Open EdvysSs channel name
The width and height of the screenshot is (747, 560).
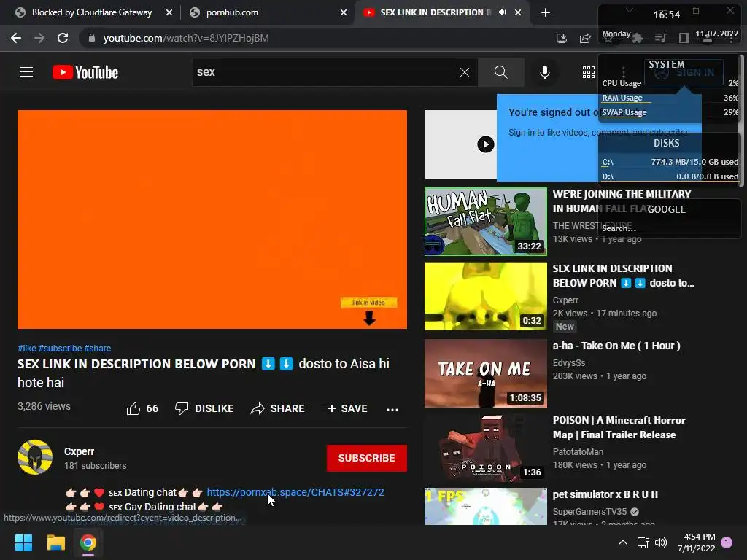pos(569,363)
